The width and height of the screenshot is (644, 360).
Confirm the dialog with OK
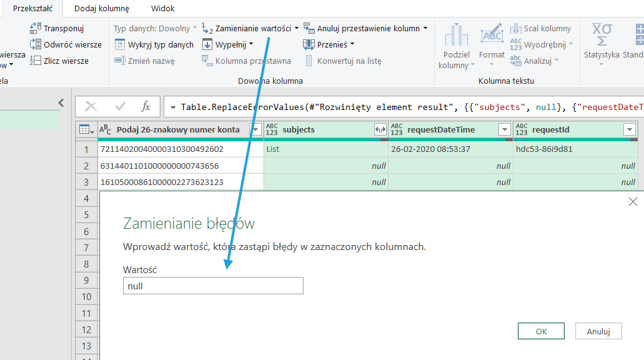click(541, 331)
